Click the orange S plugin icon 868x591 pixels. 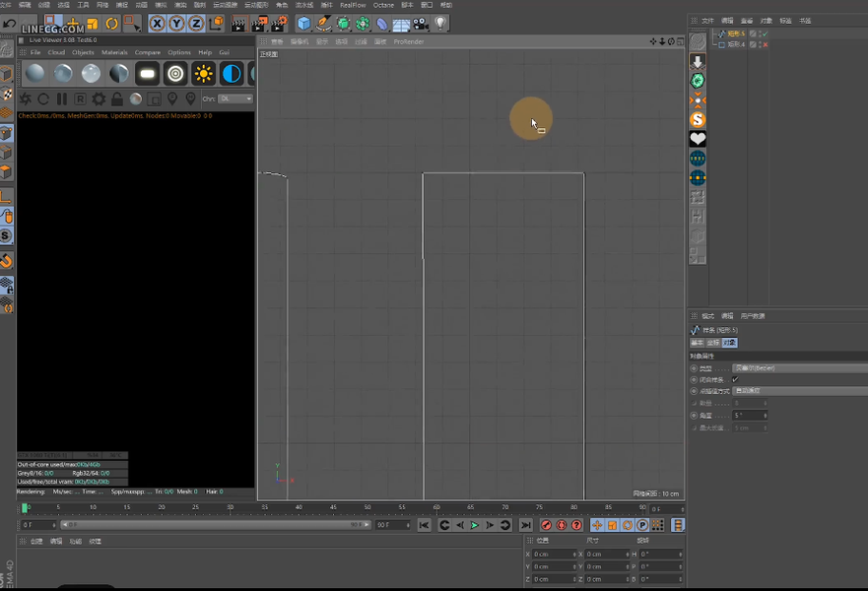698,119
